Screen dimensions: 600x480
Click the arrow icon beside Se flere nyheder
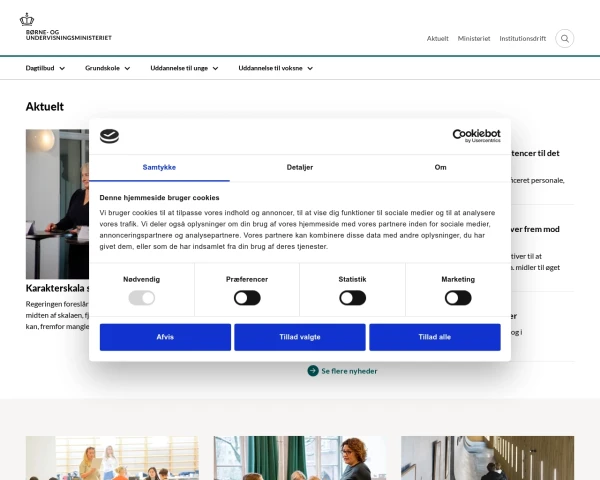(313, 371)
